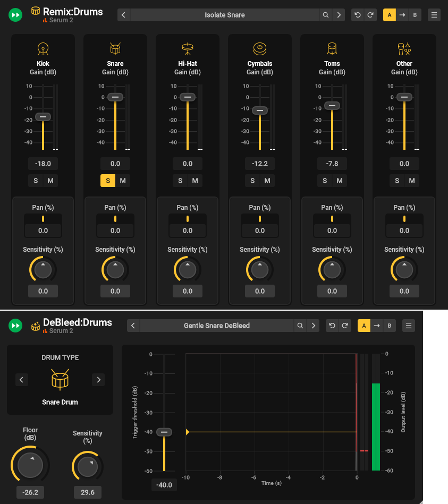Solo the Kick channel
The height and width of the screenshot is (504, 448).
point(35,181)
